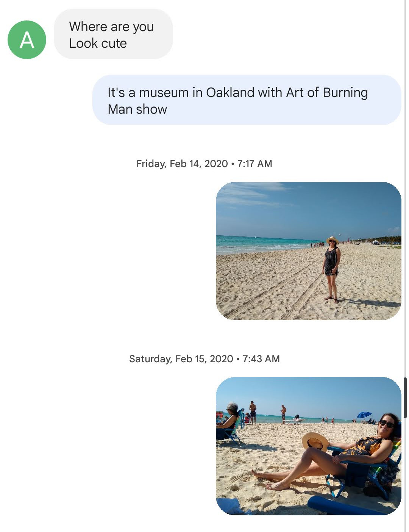Click the "Where are you" text line
The height and width of the screenshot is (532, 409).
(x=111, y=27)
